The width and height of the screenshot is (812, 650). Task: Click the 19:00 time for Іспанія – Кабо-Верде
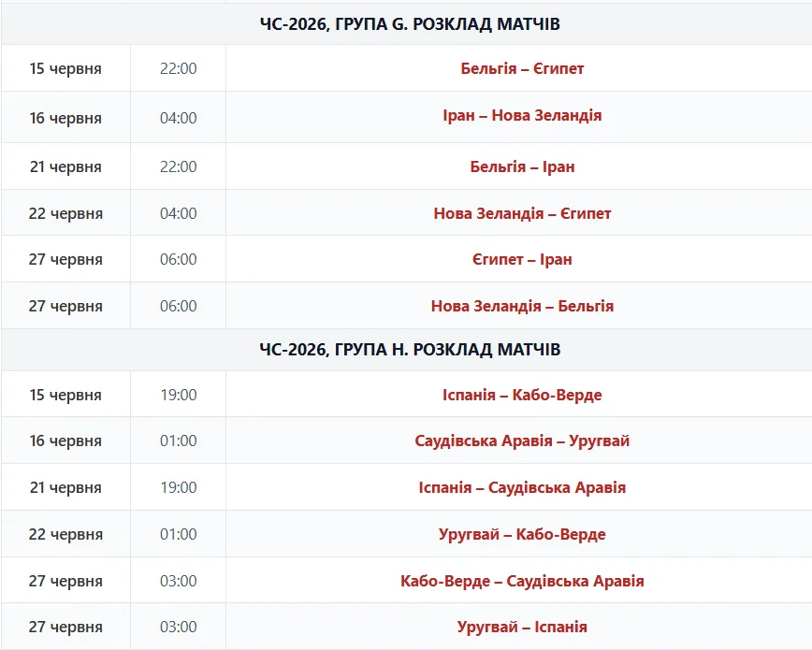tap(178, 395)
